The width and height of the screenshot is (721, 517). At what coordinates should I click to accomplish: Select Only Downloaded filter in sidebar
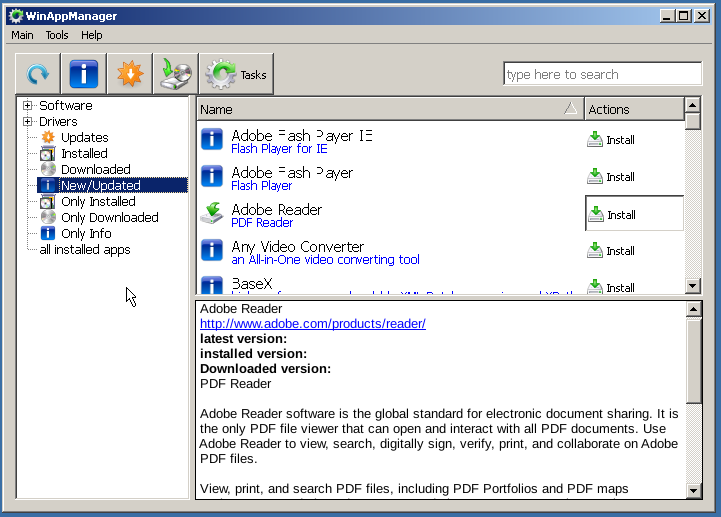[x=109, y=218]
